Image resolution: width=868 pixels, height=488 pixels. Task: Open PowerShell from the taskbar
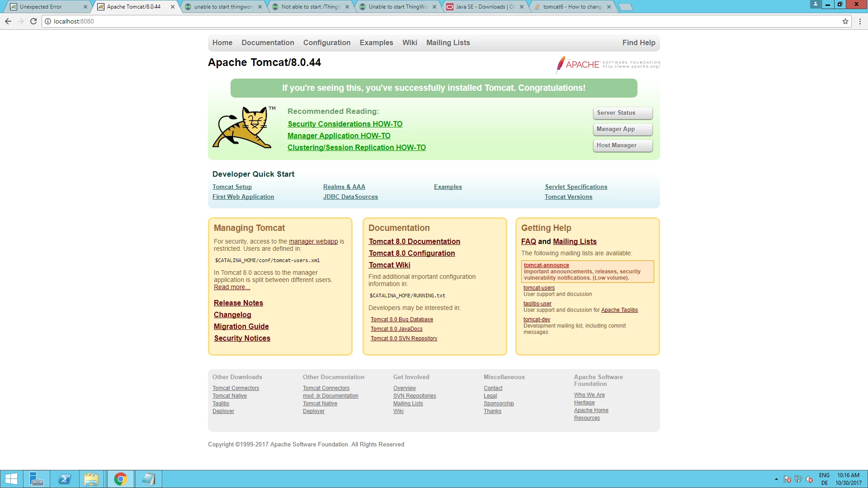pos(65,479)
